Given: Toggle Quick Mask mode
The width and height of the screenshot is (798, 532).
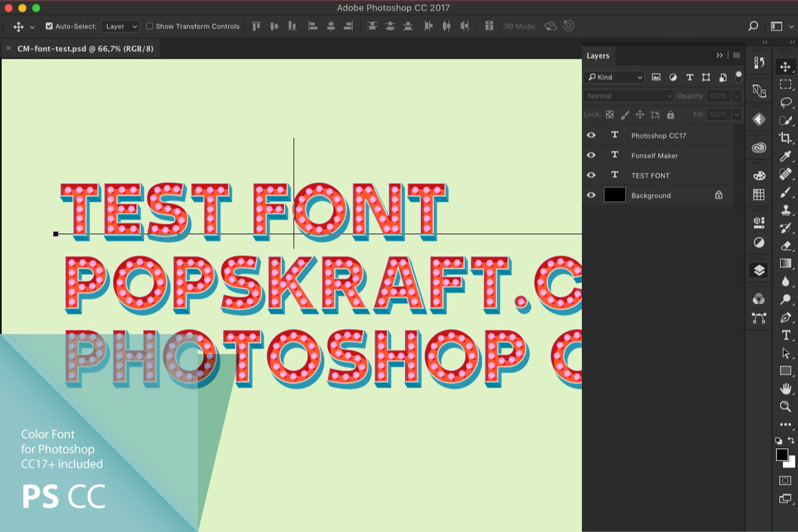Looking at the screenshot, I should coord(785,480).
